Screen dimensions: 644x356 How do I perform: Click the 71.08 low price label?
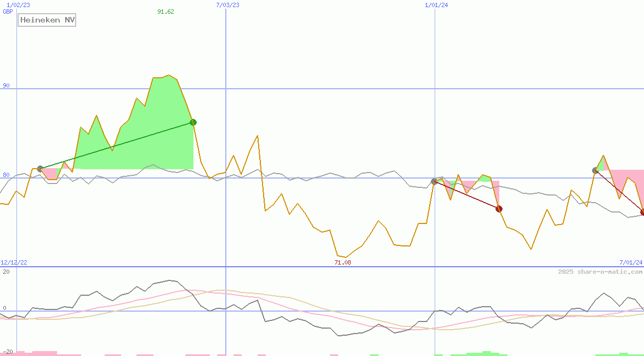(343, 262)
